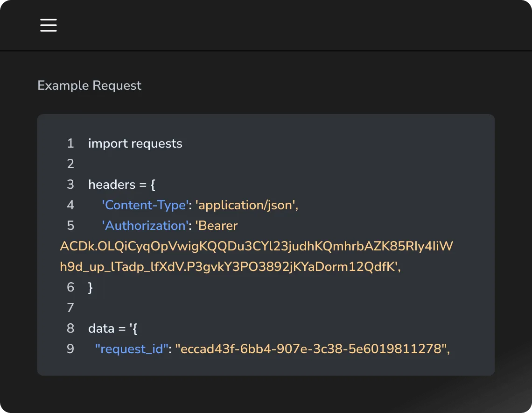Click line number 9 in gutter
Screen dimensions: 532x413
(70, 349)
